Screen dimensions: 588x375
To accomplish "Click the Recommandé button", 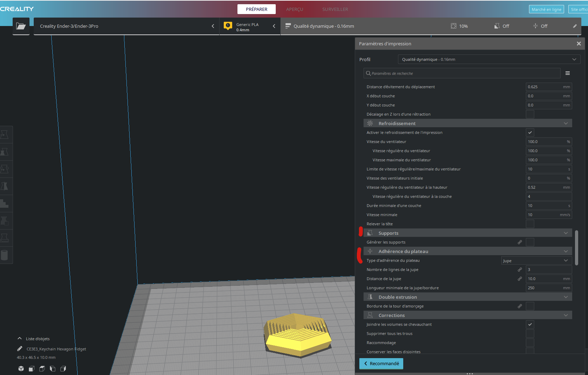I will point(381,363).
